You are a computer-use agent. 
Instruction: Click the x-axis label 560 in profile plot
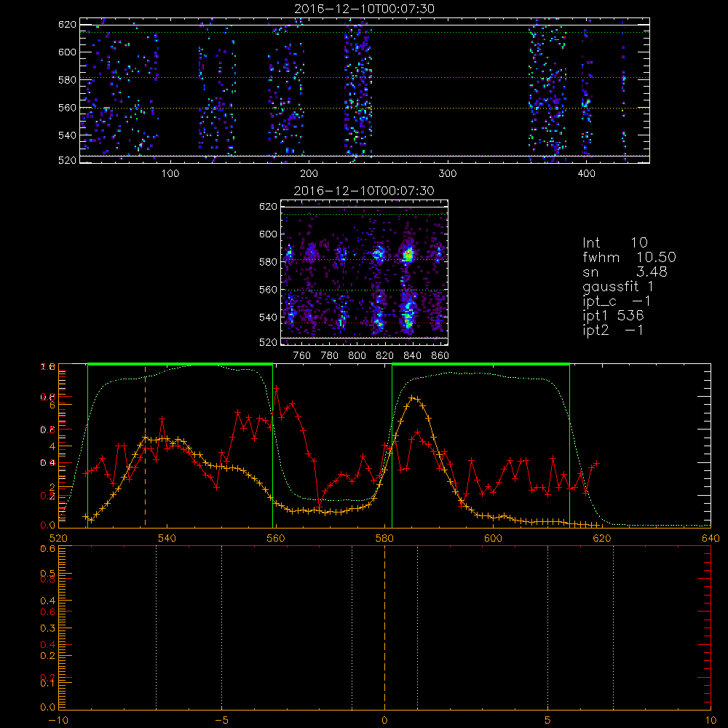tap(276, 539)
